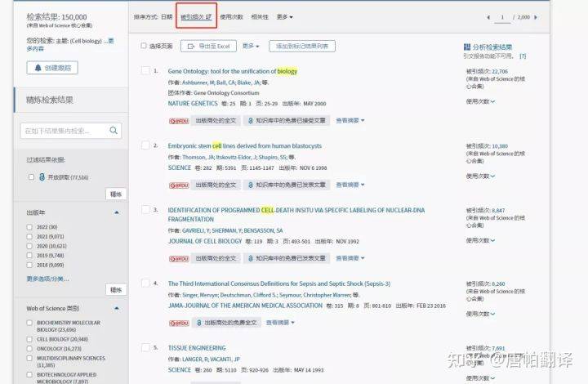Select checkbox for result 2 Embryonic stem cell
The height and width of the screenshot is (384, 588).
coord(145,145)
